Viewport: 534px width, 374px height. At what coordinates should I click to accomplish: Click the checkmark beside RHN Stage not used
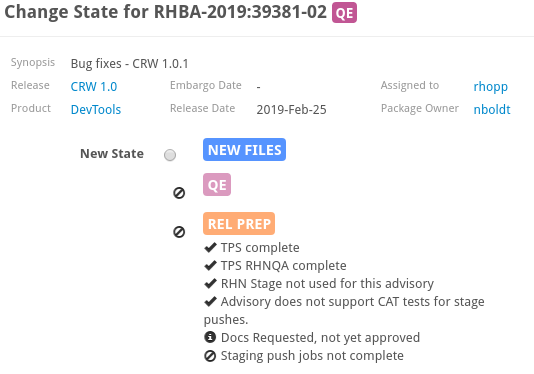(210, 283)
